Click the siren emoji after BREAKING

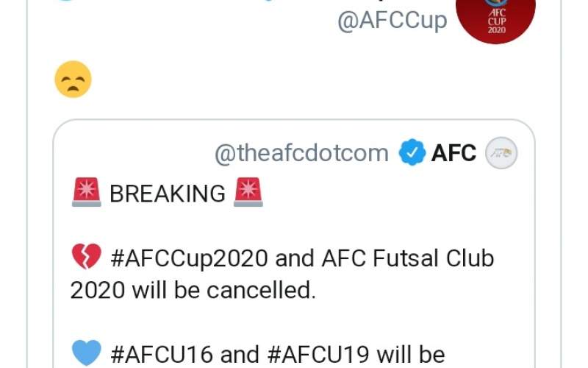(x=248, y=194)
